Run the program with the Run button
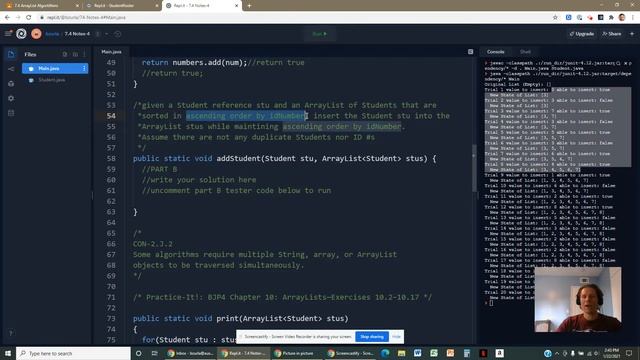 [320, 34]
